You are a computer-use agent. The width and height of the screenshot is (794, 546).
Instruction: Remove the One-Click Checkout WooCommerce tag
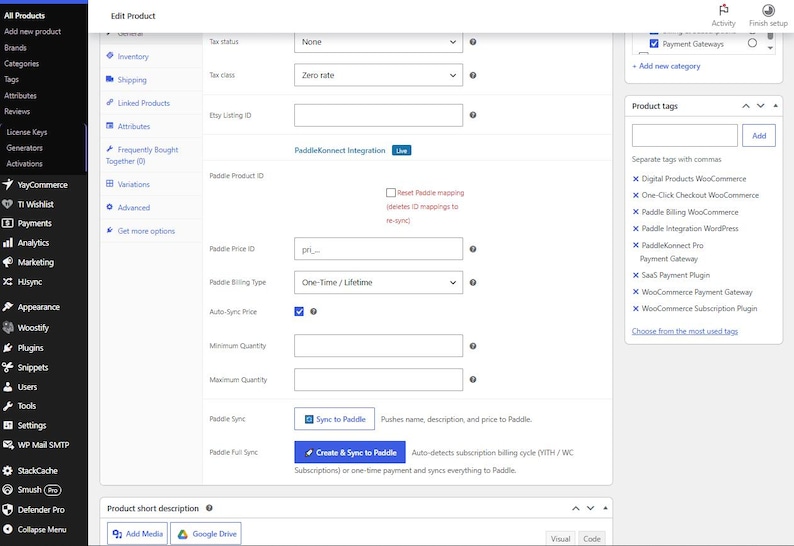(x=636, y=195)
